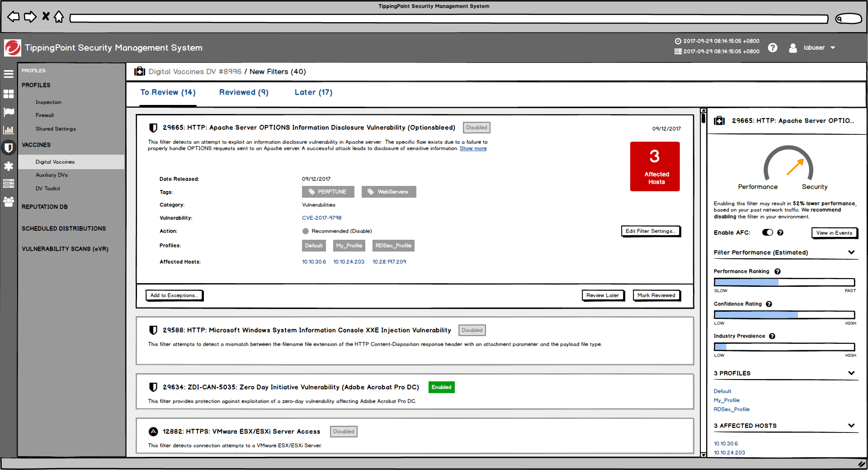Collapse the 3 AFFECTED HOSTS section
Screen dimensions: 868x470
[851, 426]
